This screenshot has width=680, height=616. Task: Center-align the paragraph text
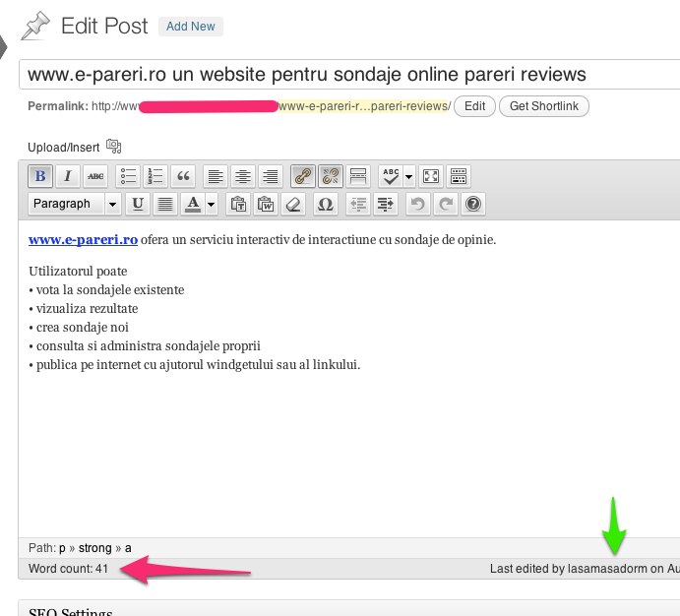coord(242,176)
